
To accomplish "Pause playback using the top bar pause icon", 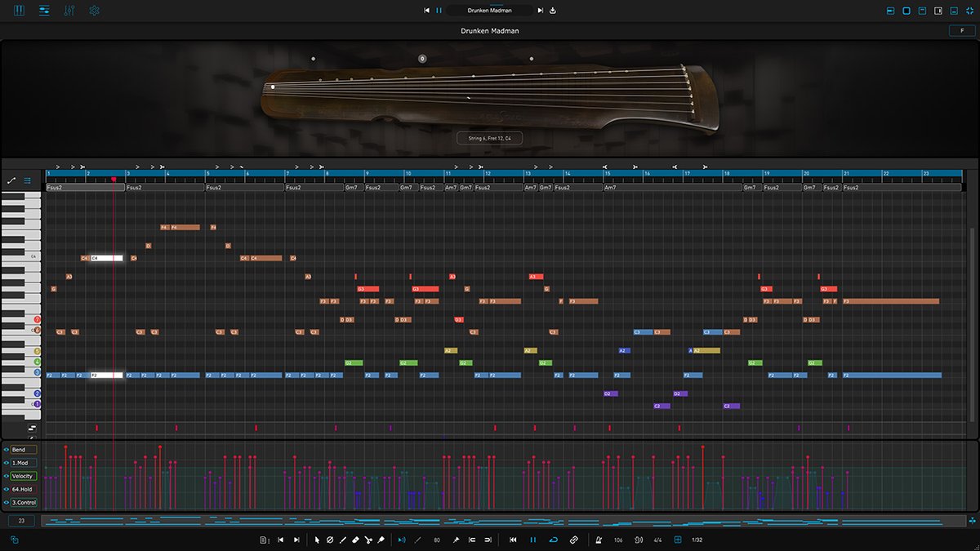I will point(439,11).
